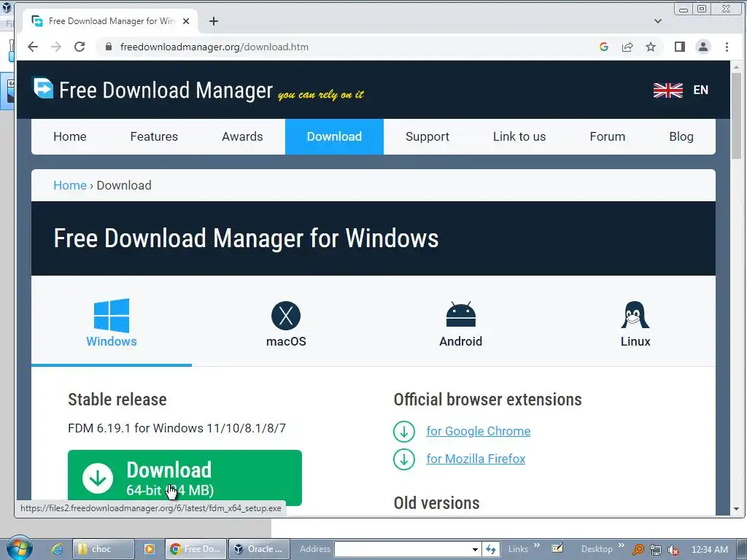Open the Chrome profile menu

[x=703, y=47]
